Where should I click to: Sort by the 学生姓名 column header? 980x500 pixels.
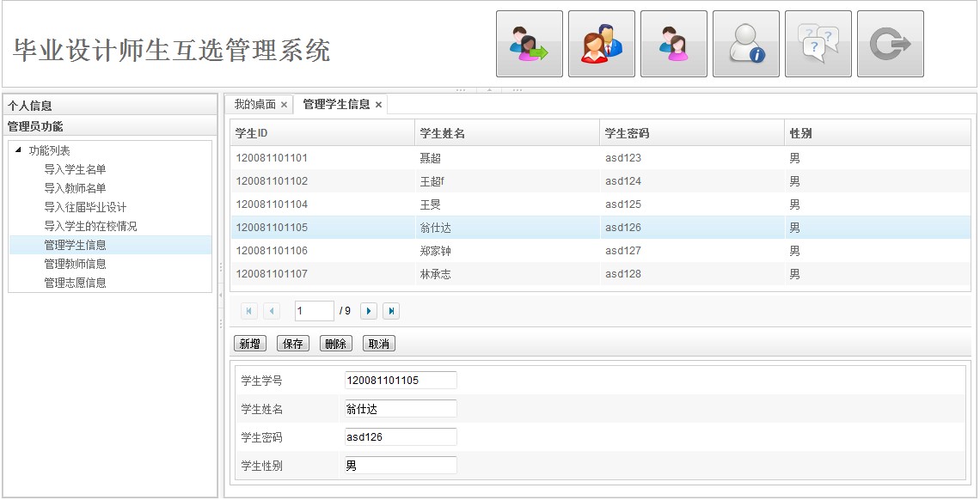(507, 133)
